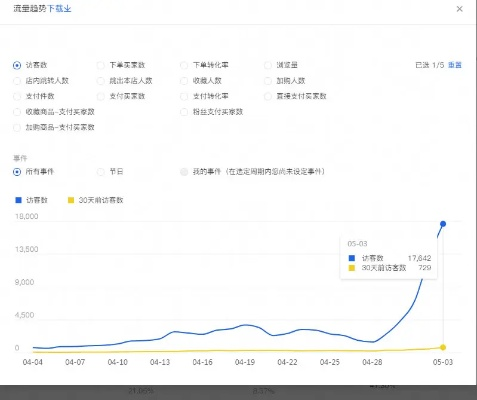The width and height of the screenshot is (477, 400).
Task: Choose the 跳出本店人数 metric option
Action: point(100,81)
